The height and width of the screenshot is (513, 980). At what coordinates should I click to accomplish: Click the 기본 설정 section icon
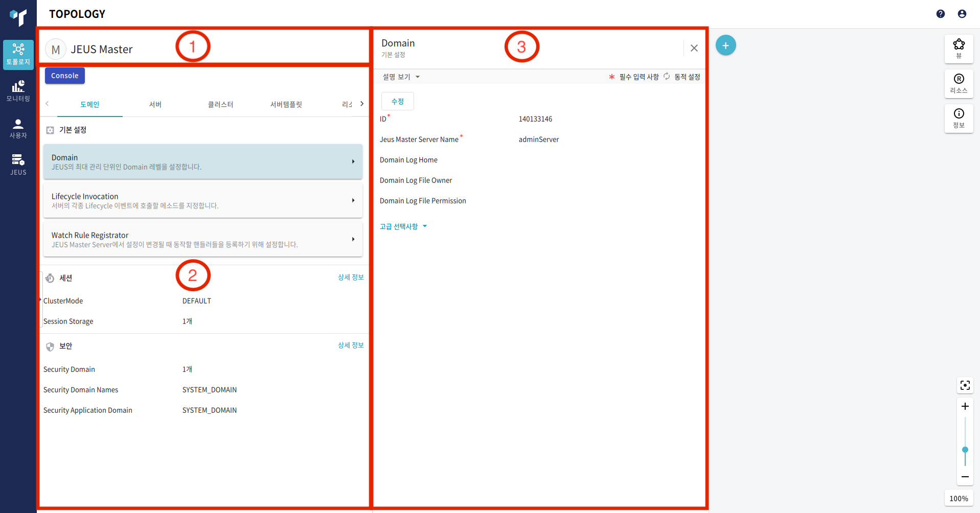point(50,130)
